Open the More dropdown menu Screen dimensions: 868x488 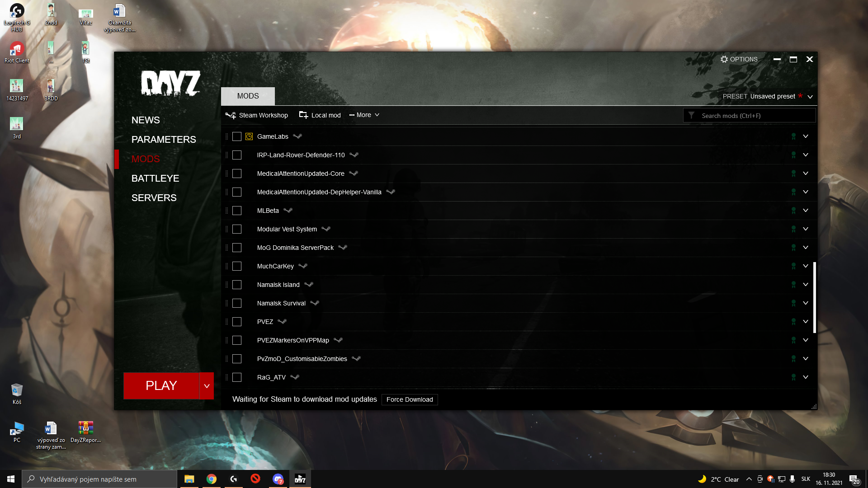364,115
